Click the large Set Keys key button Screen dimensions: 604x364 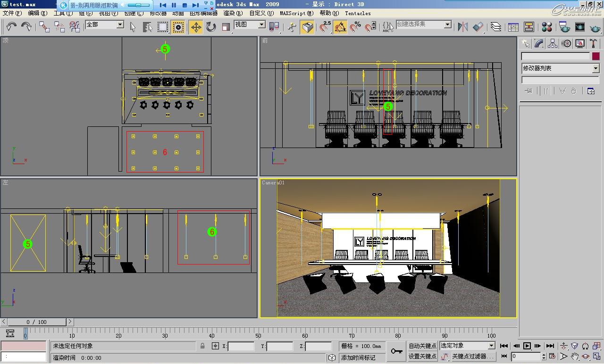point(396,351)
